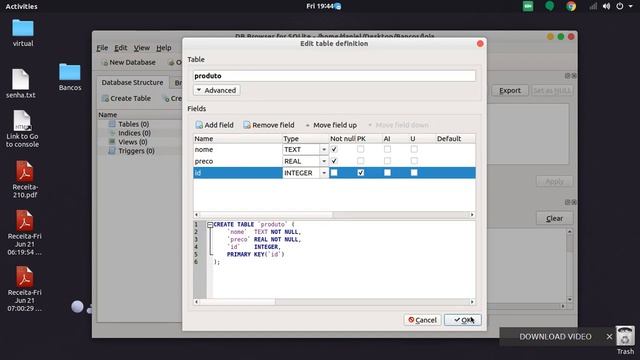Image resolution: width=640 pixels, height=360 pixels.
Task: Open the File menu
Action: 102,48
